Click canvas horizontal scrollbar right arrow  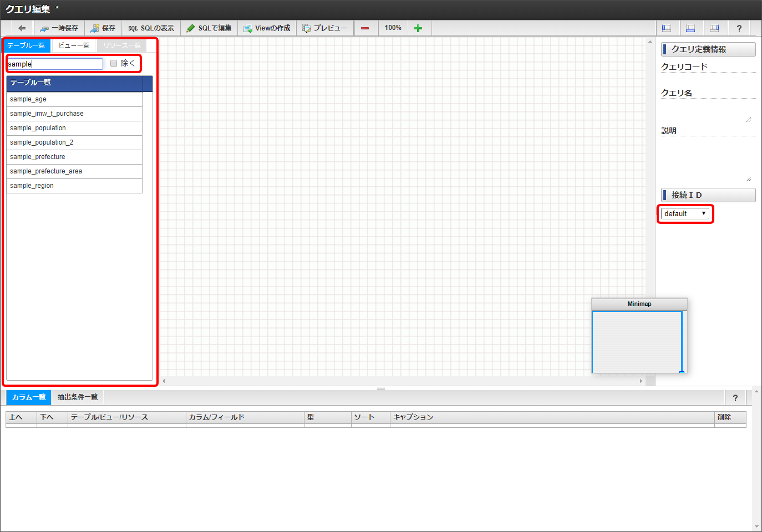point(641,381)
